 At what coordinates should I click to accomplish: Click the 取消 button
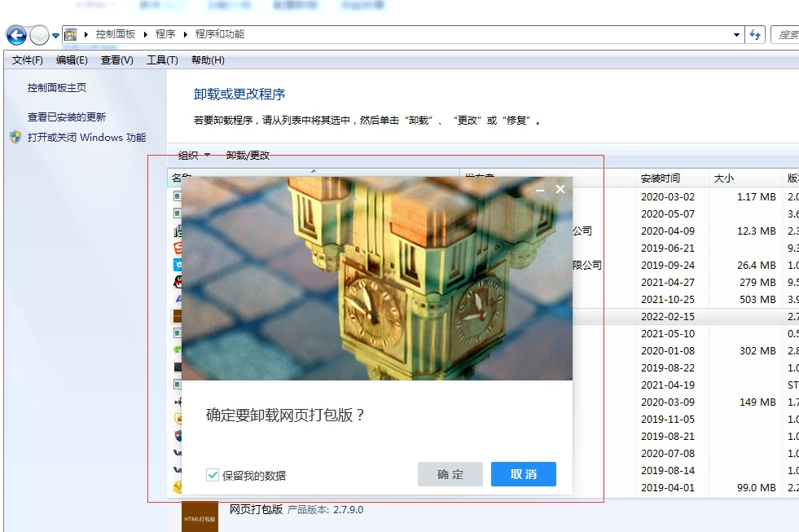point(524,474)
